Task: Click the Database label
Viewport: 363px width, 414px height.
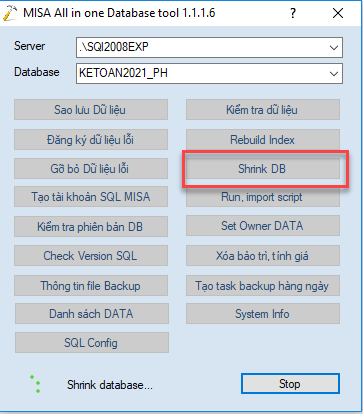Action: pos(37,72)
